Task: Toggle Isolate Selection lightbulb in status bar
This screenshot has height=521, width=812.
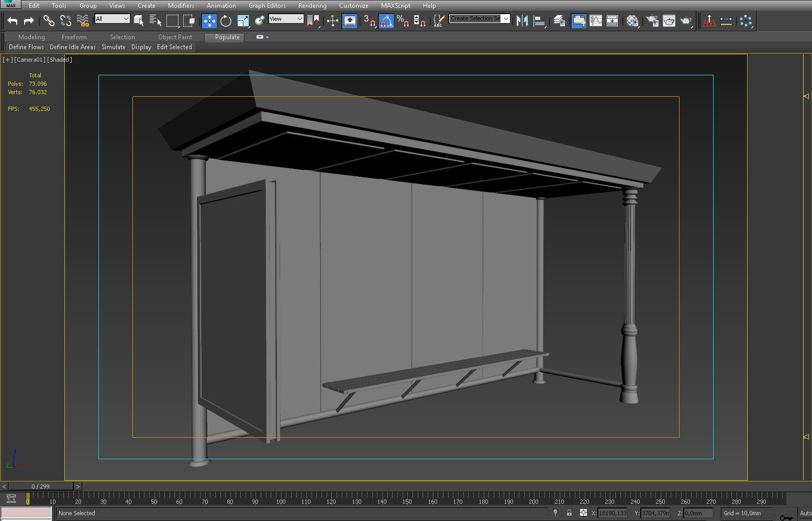Action: tap(555, 513)
